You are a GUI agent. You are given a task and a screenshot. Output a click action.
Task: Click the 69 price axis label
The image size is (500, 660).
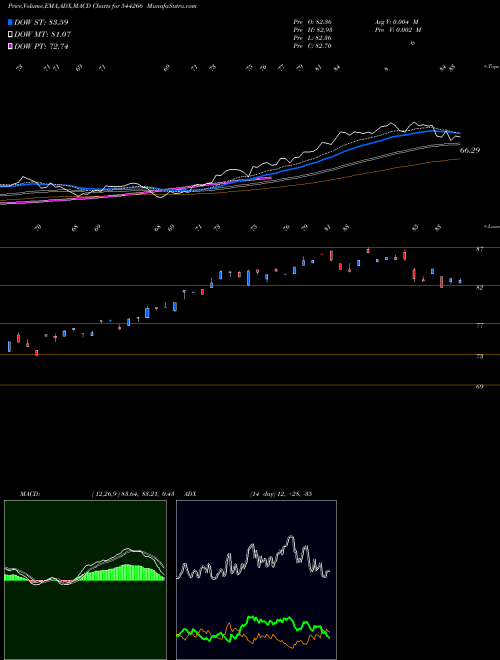click(479, 386)
